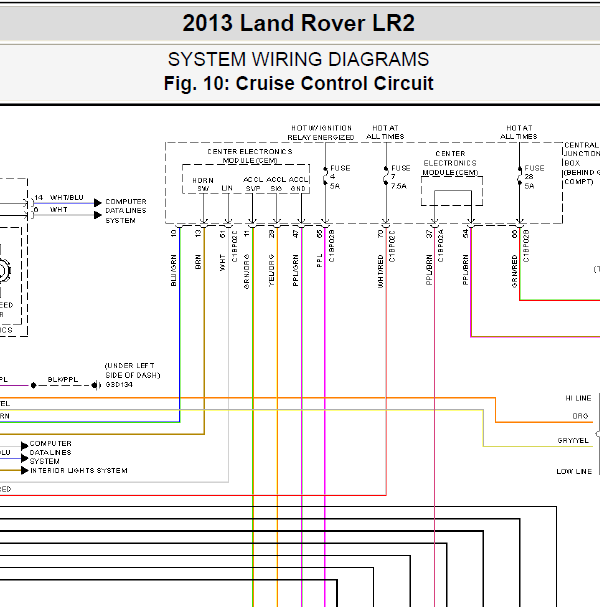Click connector pin number 47
Viewport: 600px width, 607px height.
(296, 234)
